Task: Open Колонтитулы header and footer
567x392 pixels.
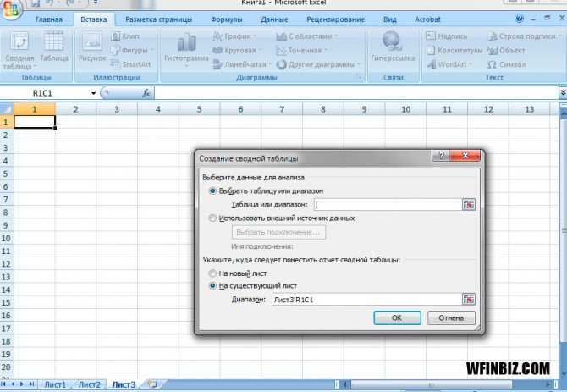Action: coord(455,50)
